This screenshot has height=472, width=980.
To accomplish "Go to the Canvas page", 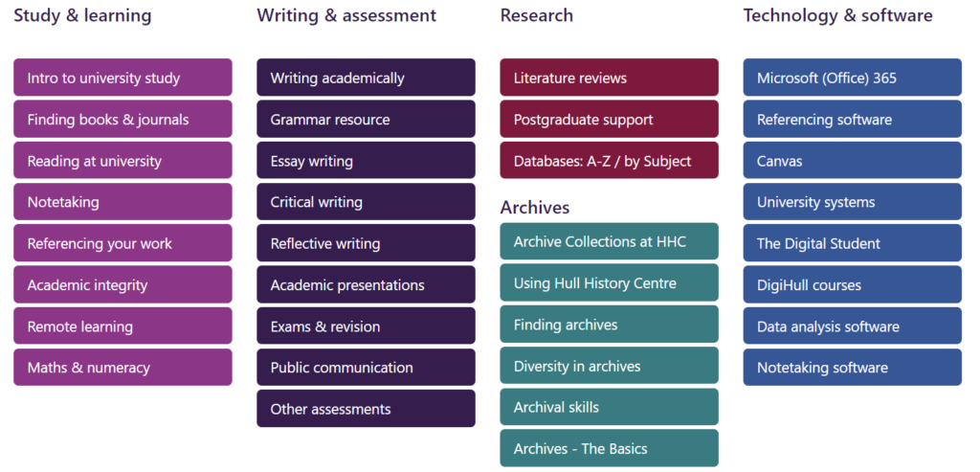I will click(x=853, y=161).
